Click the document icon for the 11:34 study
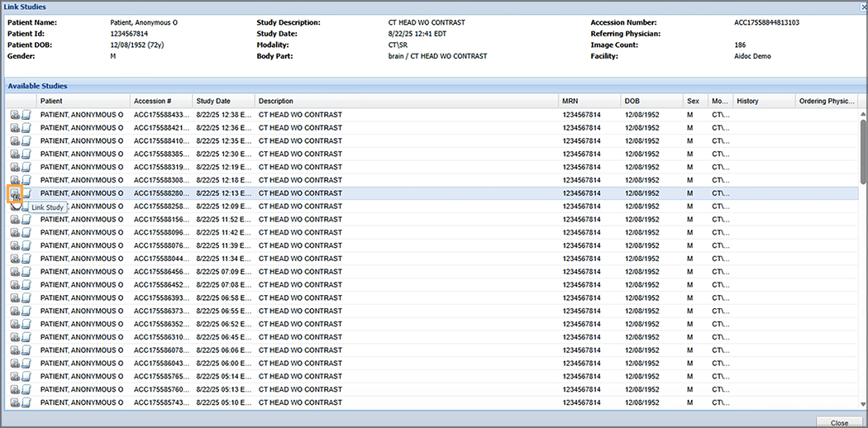The image size is (868, 428). [26, 259]
